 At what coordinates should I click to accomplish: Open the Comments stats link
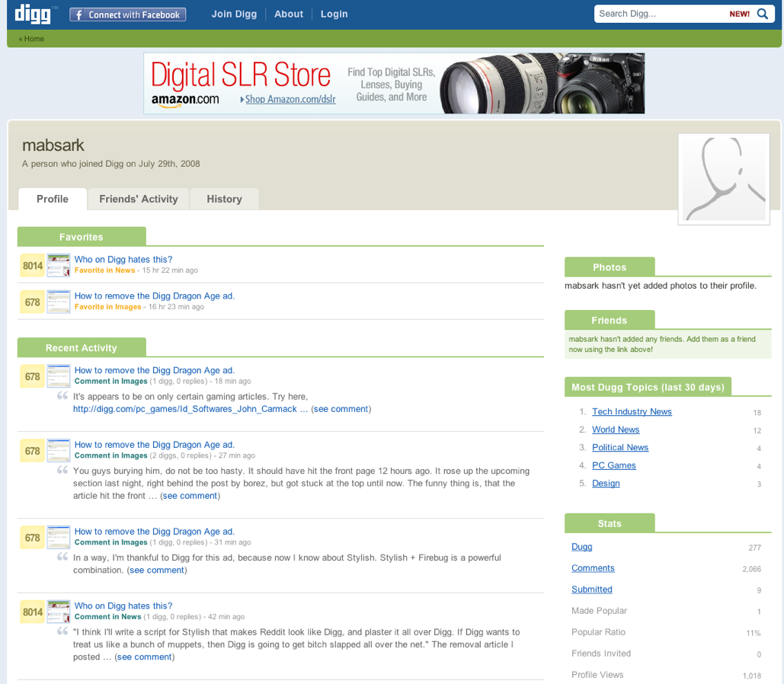click(593, 568)
